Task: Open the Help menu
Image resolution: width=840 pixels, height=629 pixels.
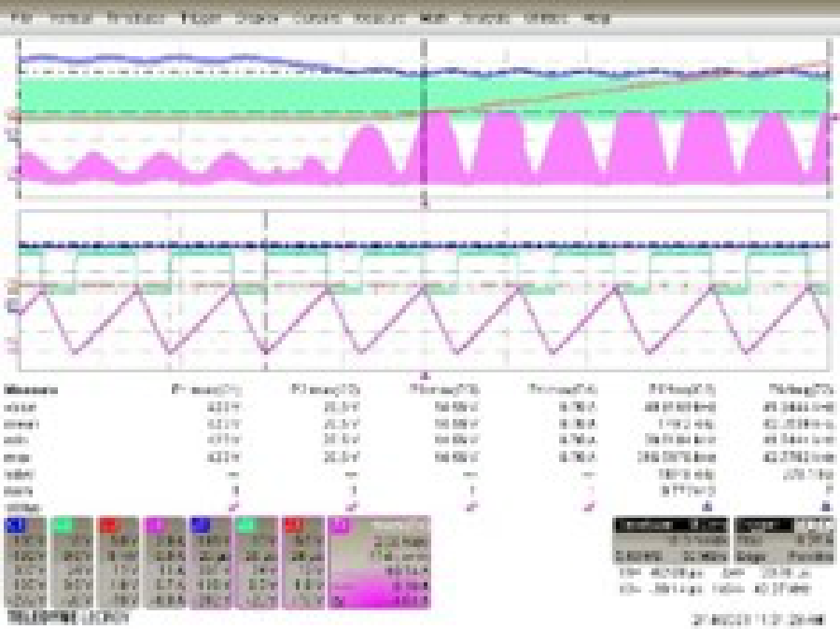Action: (596, 18)
